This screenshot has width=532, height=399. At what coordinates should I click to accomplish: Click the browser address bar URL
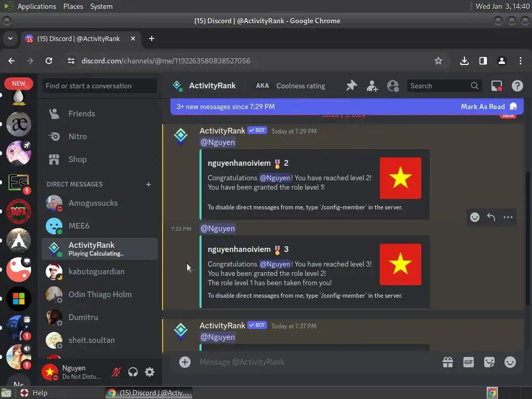[x=166, y=61]
